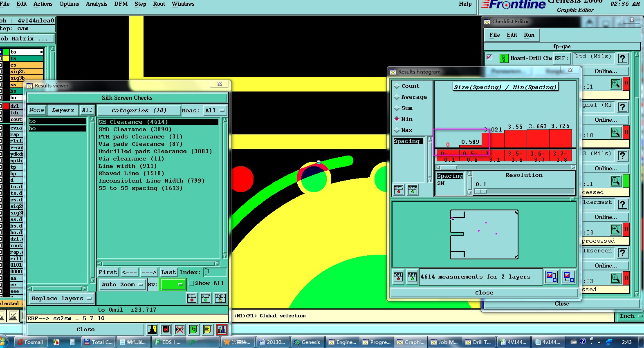
Task: Open Auto Zoom dropdown
Action: click(x=122, y=284)
